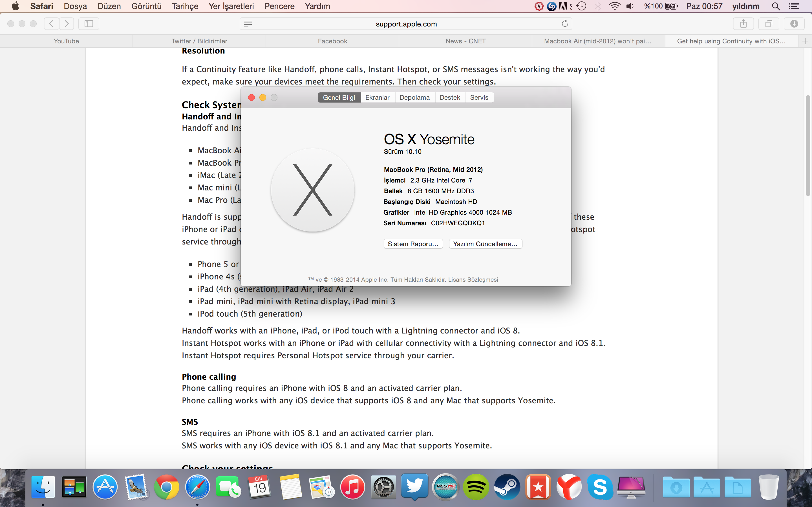Open the volume menu bar control
This screenshot has width=812, height=507.
click(630, 6)
